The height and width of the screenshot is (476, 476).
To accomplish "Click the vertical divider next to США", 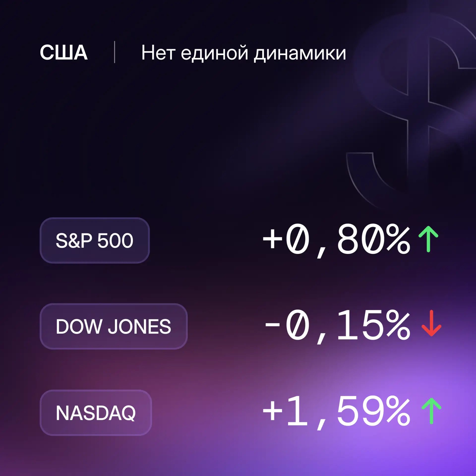I will point(115,52).
